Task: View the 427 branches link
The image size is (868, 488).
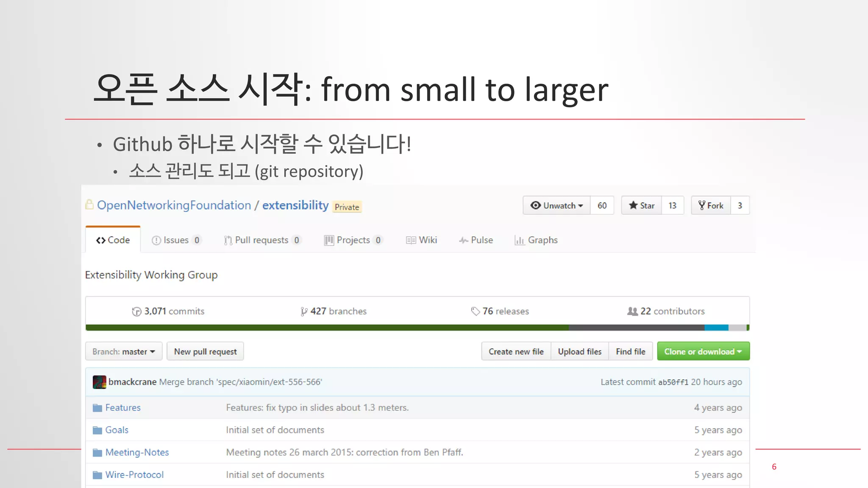Action: (334, 311)
